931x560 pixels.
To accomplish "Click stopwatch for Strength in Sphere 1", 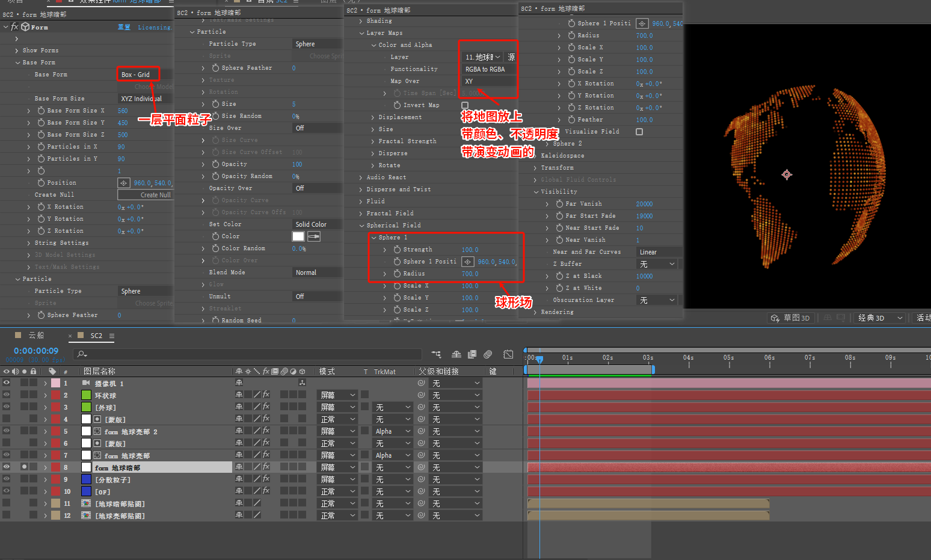I will [x=397, y=250].
